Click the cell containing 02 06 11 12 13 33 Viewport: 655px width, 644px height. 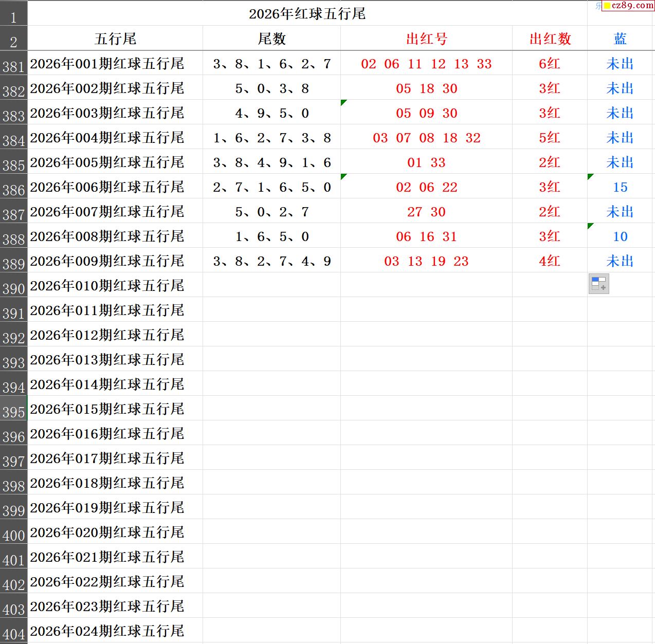[426, 64]
